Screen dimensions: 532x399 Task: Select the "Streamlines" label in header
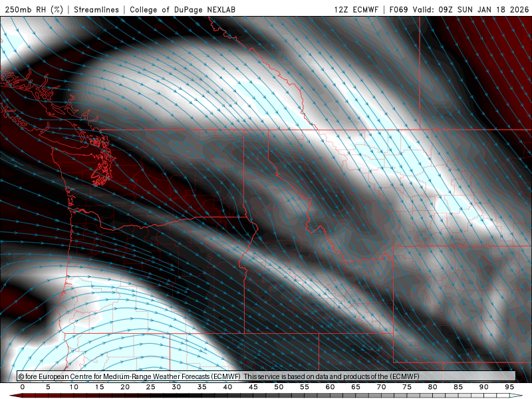coord(96,9)
